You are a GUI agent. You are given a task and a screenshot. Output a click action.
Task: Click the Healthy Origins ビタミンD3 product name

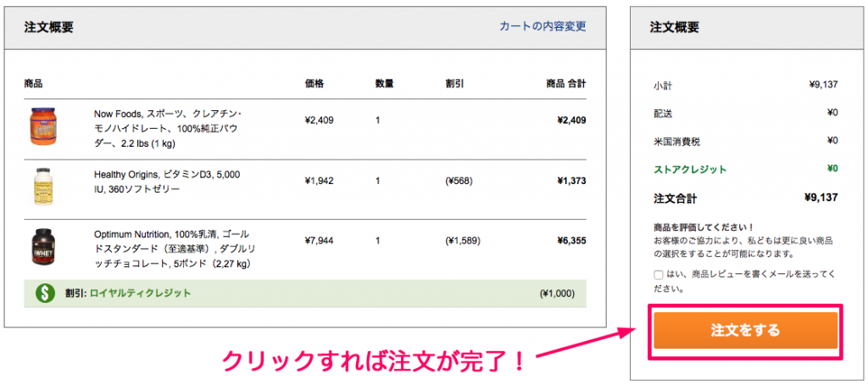click(167, 181)
